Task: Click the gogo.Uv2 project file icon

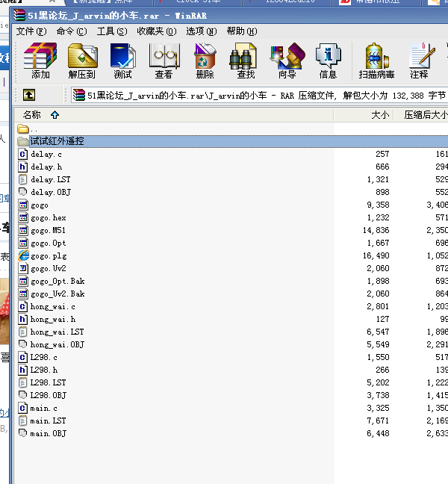Action: [x=23, y=268]
